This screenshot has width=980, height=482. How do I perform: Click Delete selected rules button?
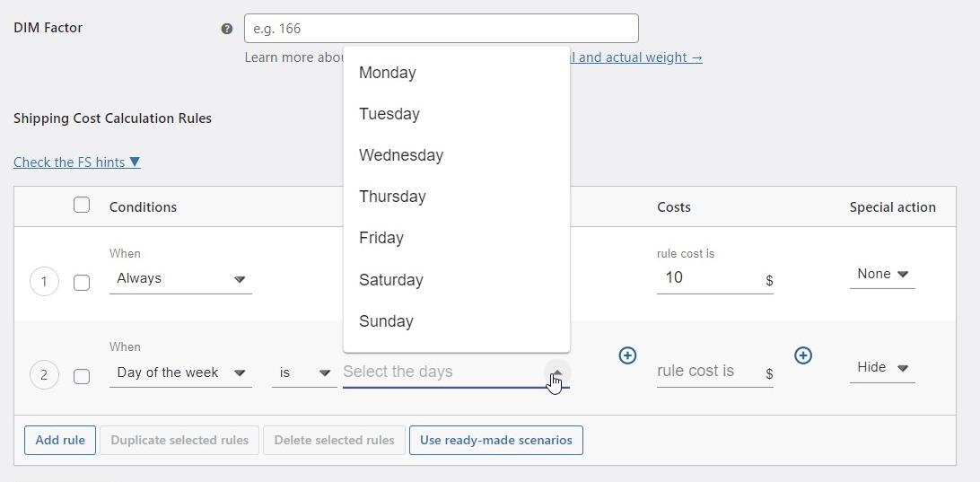pos(335,440)
